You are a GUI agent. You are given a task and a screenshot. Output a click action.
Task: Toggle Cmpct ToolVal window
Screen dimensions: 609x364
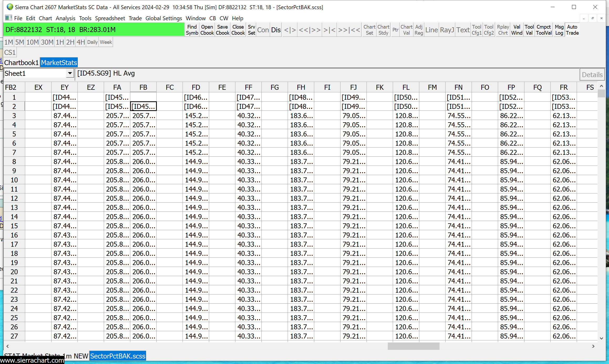[544, 30]
